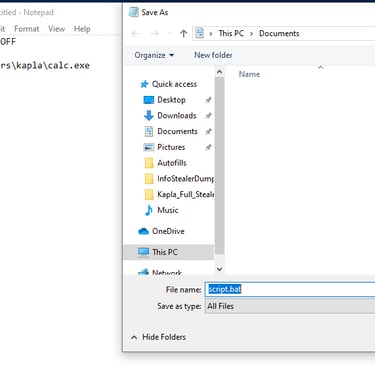Click the sort arrow above Name column
This screenshot has width=375, height=366.
click(321, 68)
